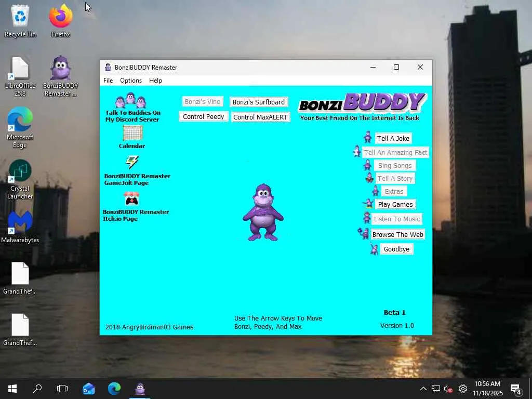
Task: Click the Calendar label
Action: pos(131,146)
